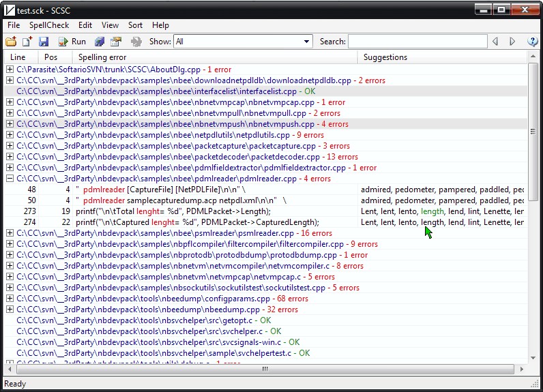Expand the nbnetvmpull.cpp entry
The width and height of the screenshot is (543, 392).
click(x=10, y=112)
